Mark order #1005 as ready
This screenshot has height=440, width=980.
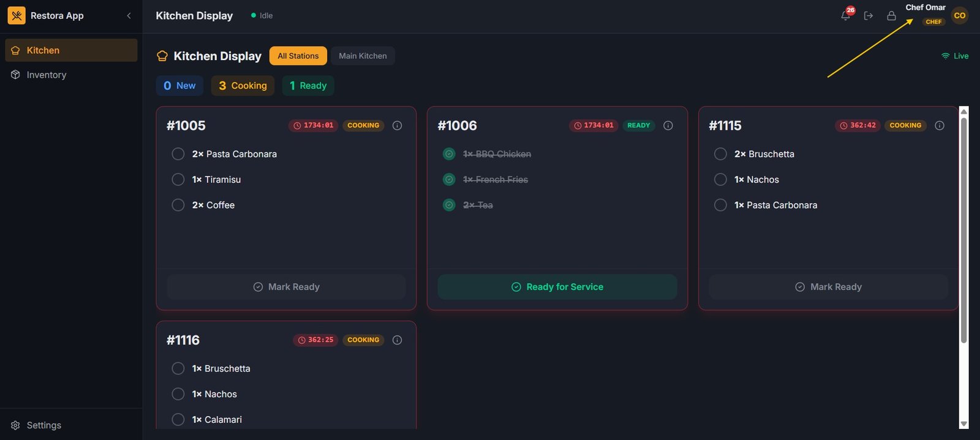(x=286, y=287)
